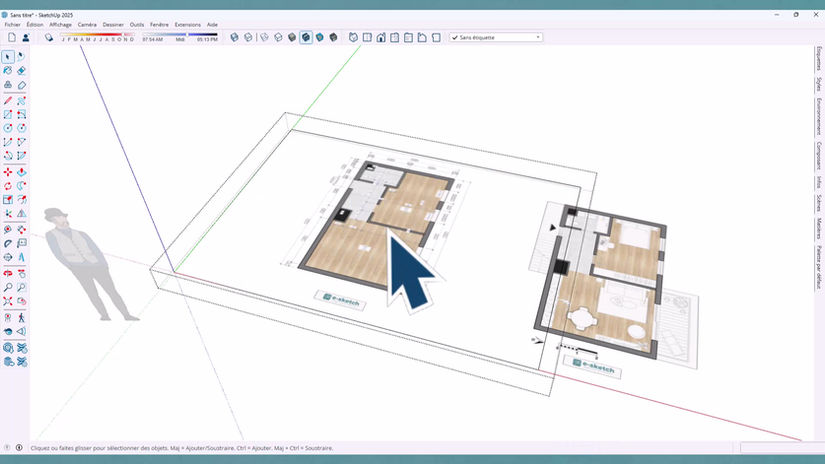Click the user account sign-in button
This screenshot has width=825, height=464.
coord(26,37)
